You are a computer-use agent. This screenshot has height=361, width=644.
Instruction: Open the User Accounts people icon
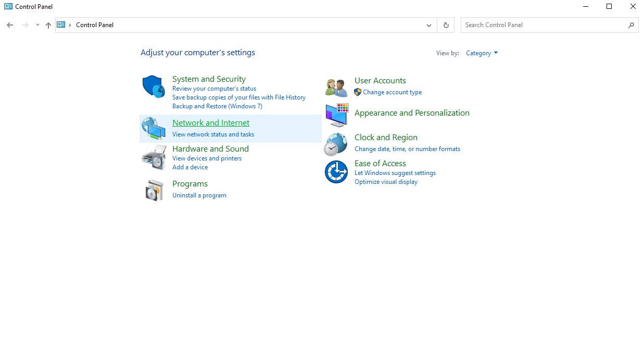[336, 88]
